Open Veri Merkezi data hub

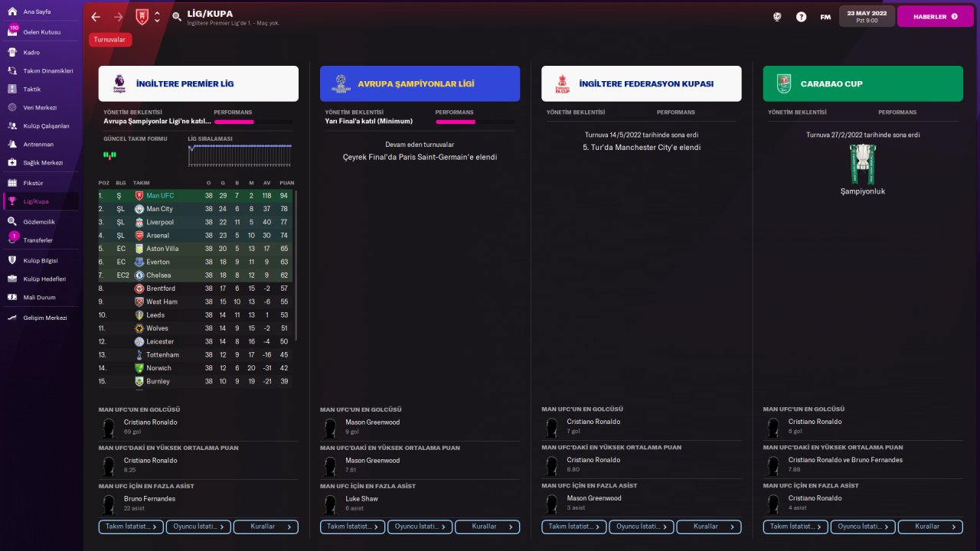pyautogui.click(x=39, y=107)
